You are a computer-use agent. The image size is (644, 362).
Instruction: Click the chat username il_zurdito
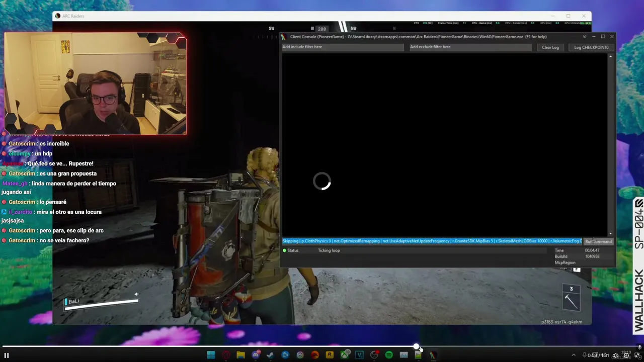pos(20,212)
